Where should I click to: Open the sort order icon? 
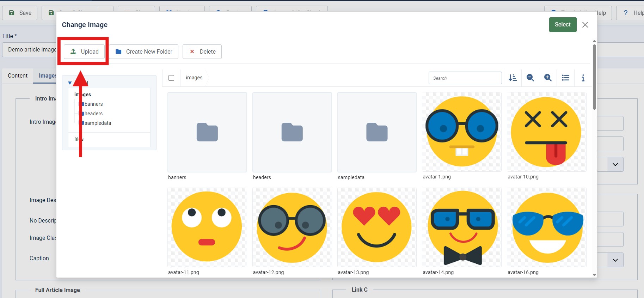[513, 78]
